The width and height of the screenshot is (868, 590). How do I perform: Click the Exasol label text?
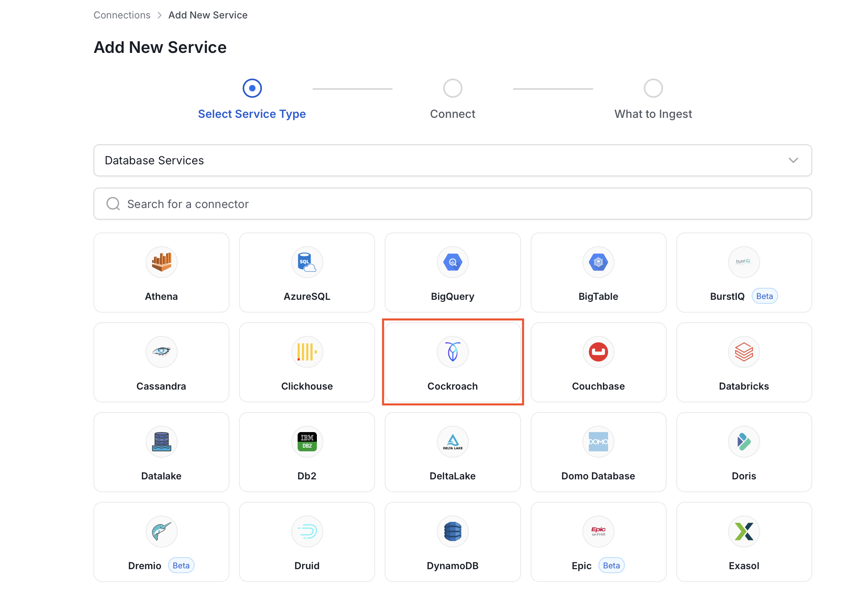pyautogui.click(x=744, y=566)
